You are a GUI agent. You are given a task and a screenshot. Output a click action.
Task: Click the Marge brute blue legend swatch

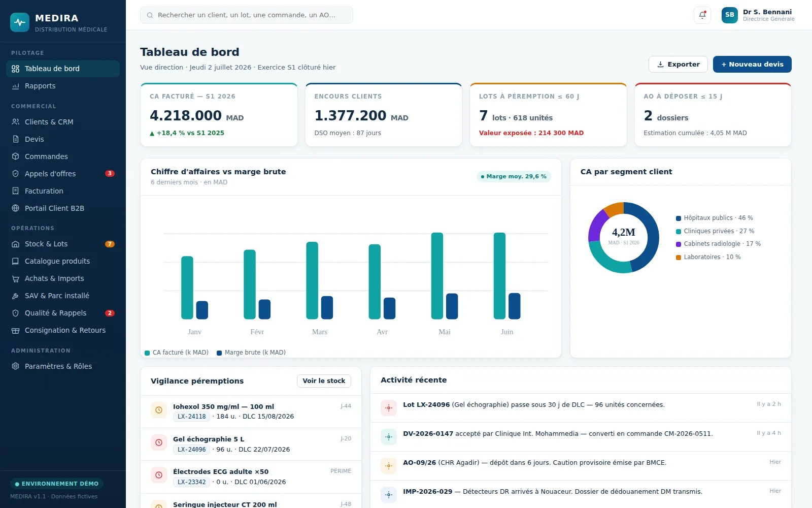219,353
